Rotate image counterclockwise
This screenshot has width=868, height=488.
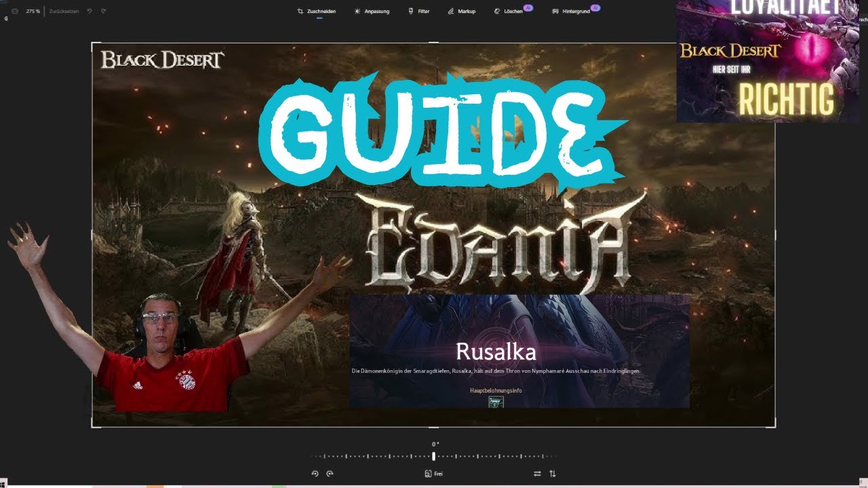point(315,474)
